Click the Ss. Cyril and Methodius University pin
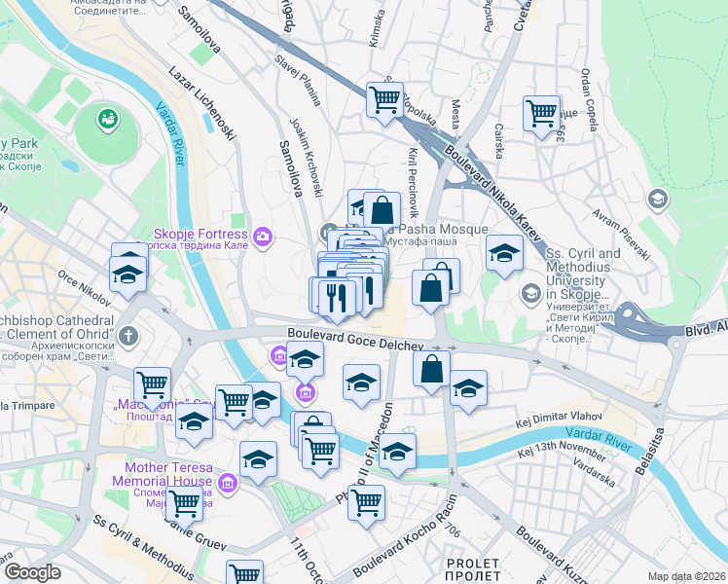The image size is (728, 584). tap(530, 294)
